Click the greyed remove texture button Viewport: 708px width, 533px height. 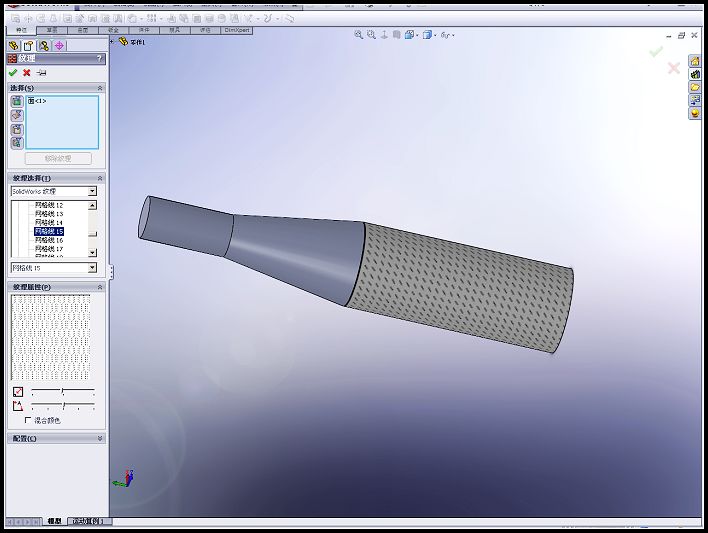(x=58, y=159)
